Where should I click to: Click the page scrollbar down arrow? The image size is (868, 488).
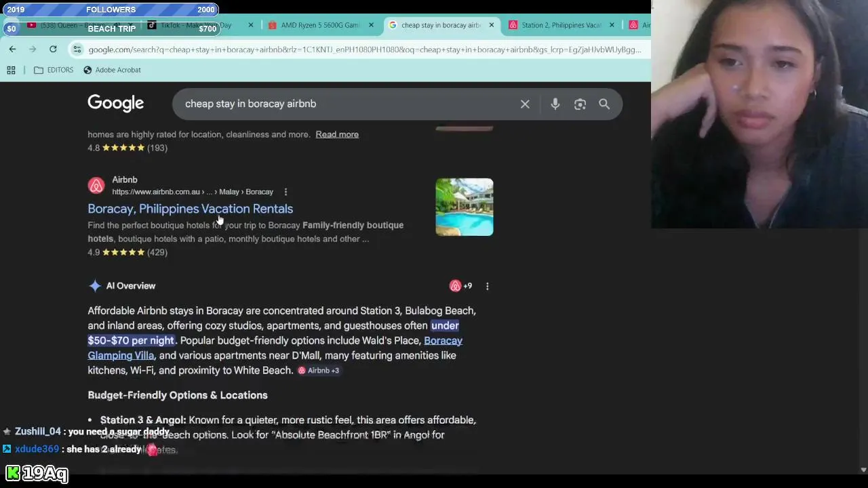click(x=863, y=470)
